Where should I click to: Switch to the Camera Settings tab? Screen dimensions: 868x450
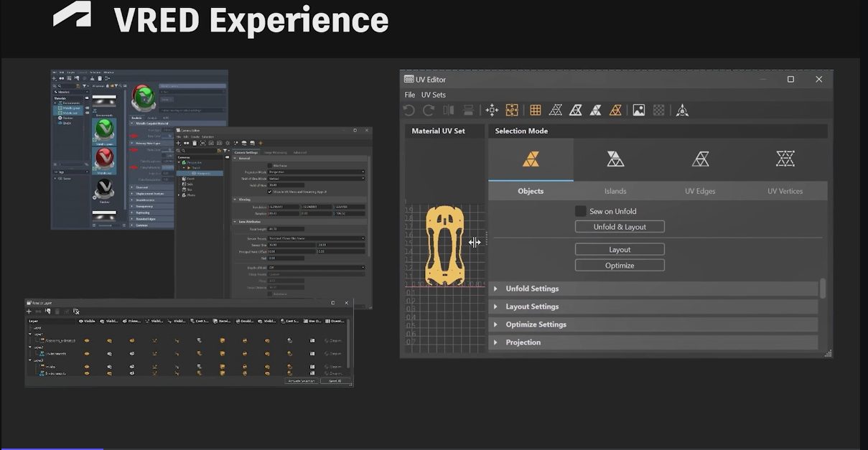click(246, 152)
